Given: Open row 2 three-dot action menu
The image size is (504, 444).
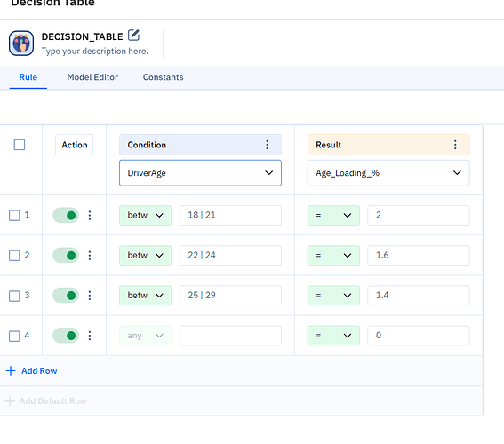Looking at the screenshot, I should pos(90,255).
